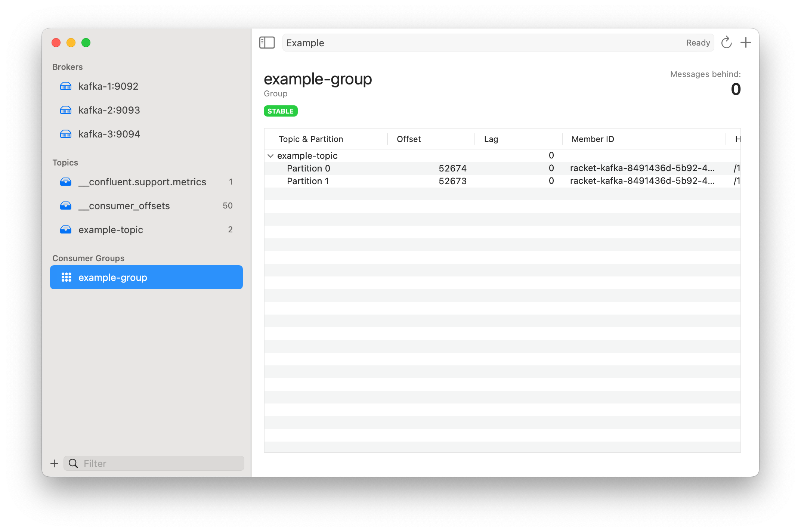Click the Messages behind count 0
This screenshot has width=801, height=532.
[736, 89]
